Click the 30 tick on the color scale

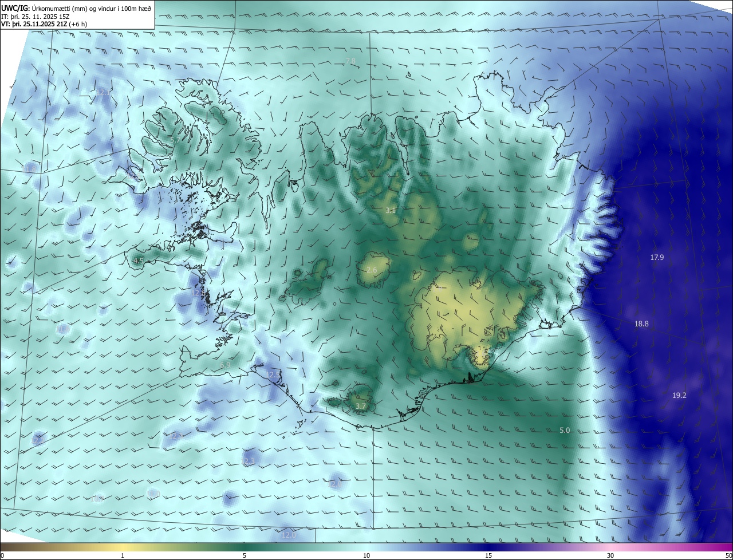point(610,555)
